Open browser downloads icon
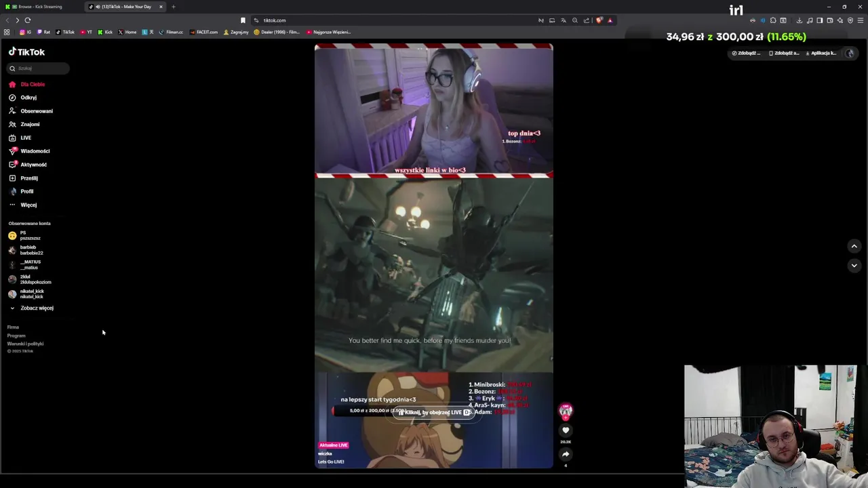The image size is (868, 488). [x=800, y=20]
